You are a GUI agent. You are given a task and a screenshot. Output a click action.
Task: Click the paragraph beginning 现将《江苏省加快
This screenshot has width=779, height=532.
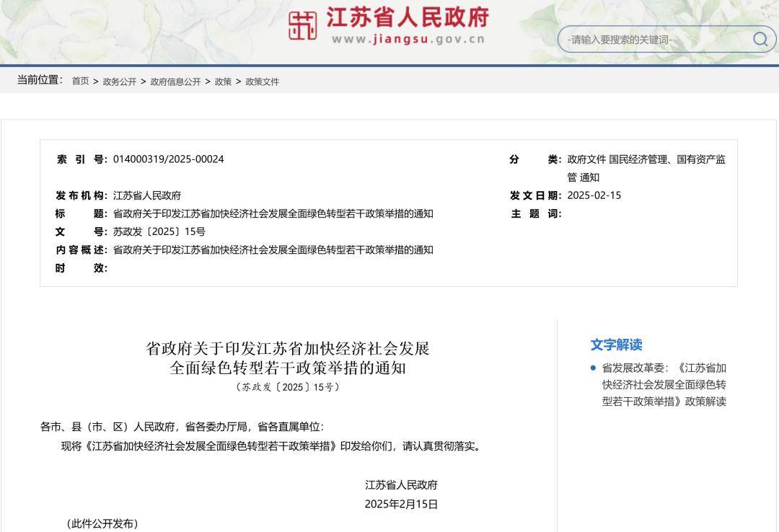(272, 446)
